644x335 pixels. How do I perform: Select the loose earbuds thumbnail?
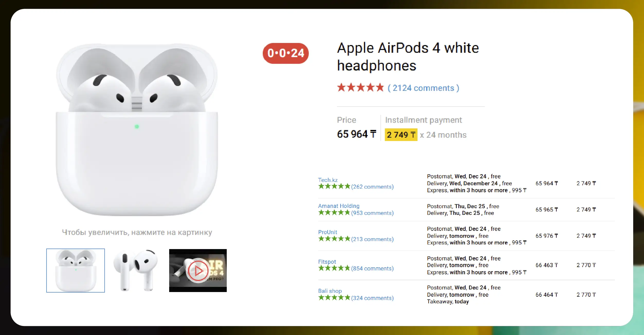pyautogui.click(x=137, y=270)
